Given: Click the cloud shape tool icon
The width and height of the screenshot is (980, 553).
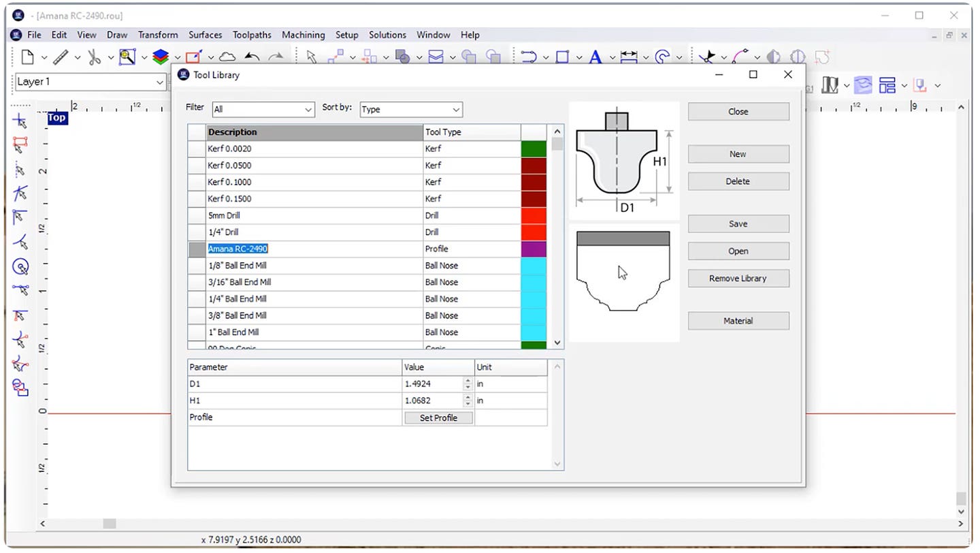Looking at the screenshot, I should [227, 57].
